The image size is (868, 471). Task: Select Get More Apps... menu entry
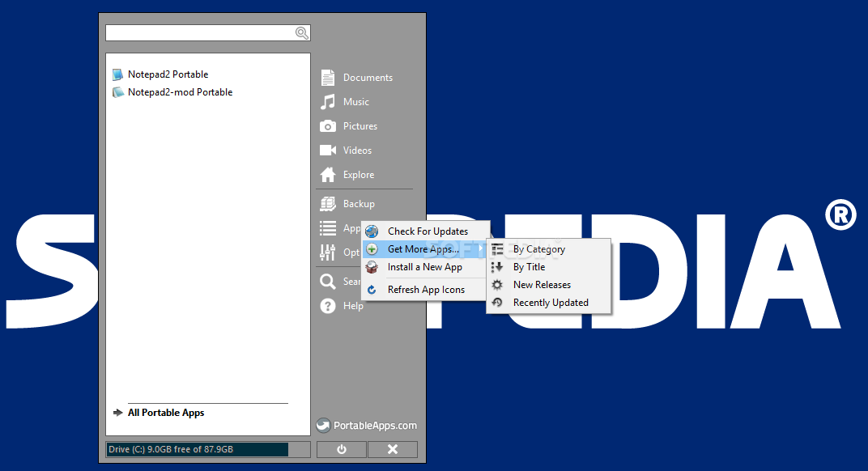pyautogui.click(x=425, y=249)
